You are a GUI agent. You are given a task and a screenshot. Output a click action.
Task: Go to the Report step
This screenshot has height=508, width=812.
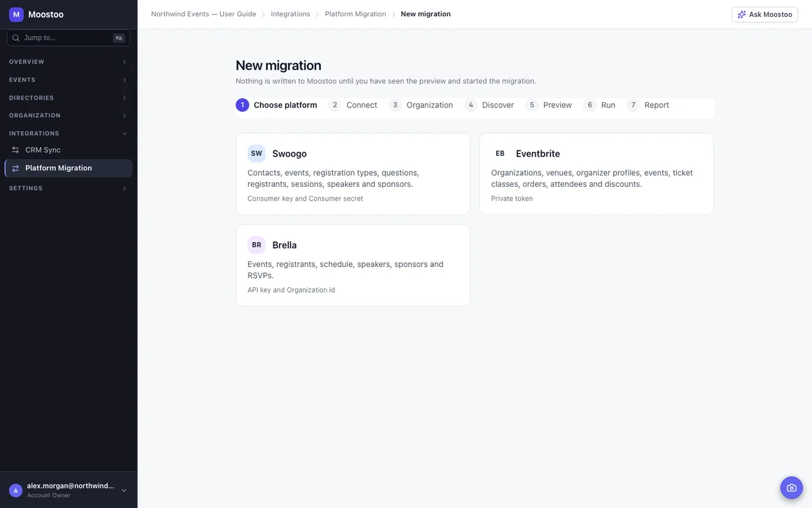pyautogui.click(x=648, y=105)
